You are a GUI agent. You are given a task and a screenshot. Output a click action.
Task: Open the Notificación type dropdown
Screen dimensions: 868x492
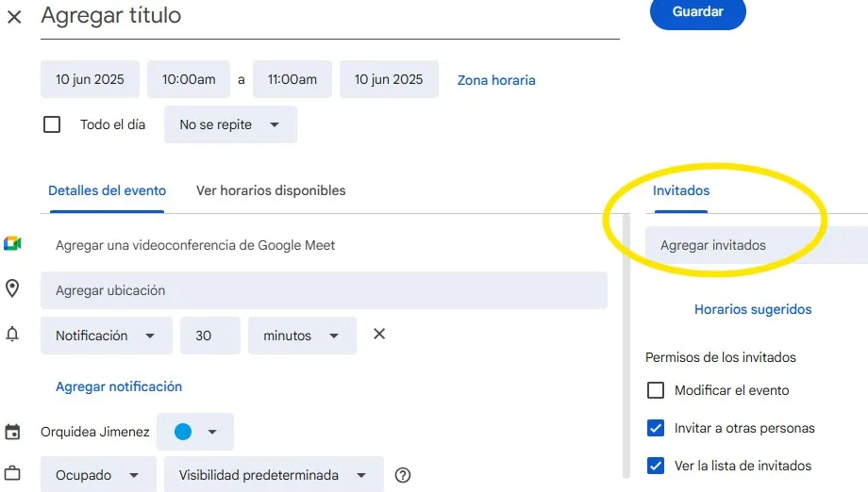coord(107,336)
